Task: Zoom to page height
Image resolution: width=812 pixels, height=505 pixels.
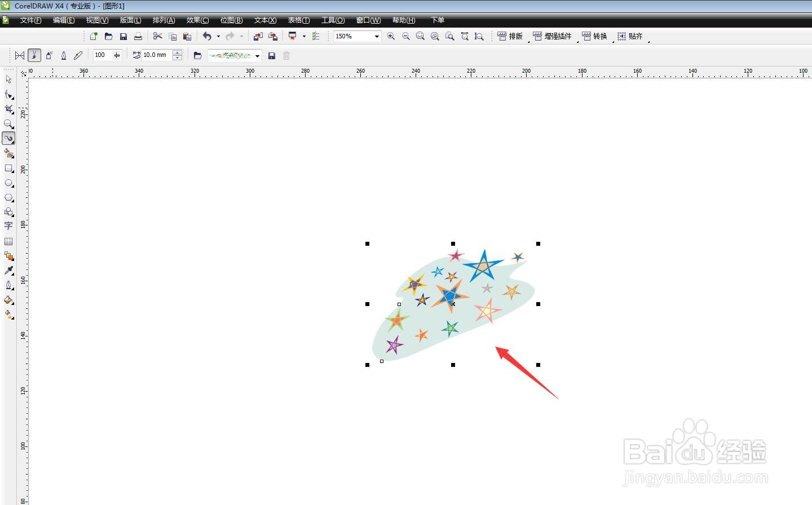Action: point(479,36)
